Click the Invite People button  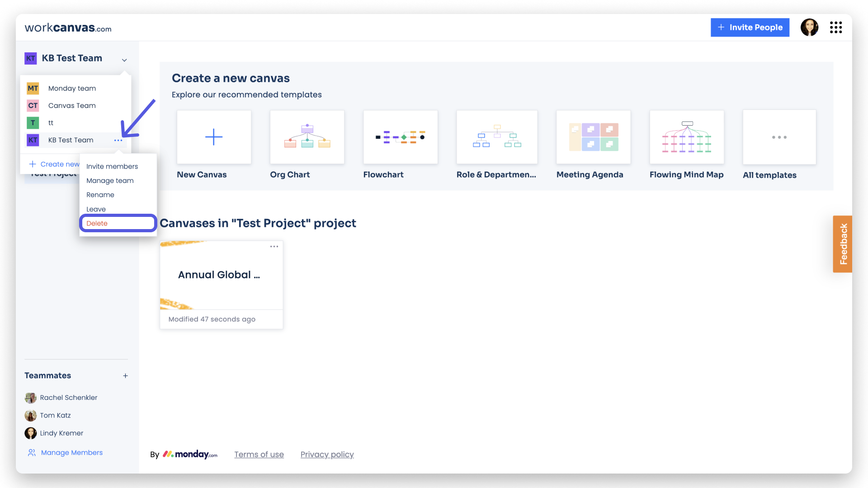tap(750, 27)
